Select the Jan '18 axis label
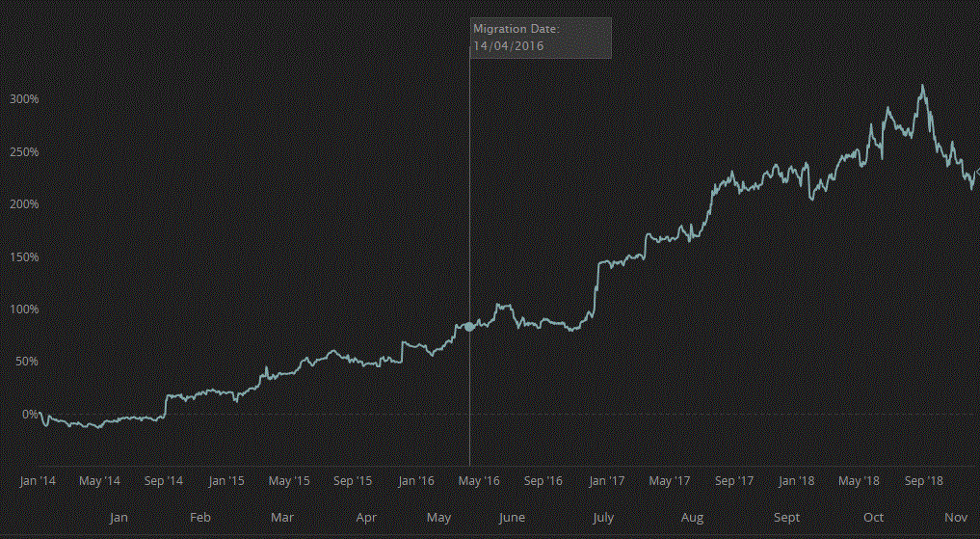 797,481
